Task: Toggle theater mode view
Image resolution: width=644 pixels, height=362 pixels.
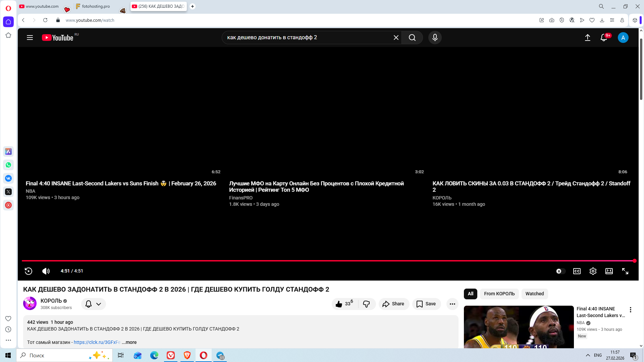Action: 609,271
